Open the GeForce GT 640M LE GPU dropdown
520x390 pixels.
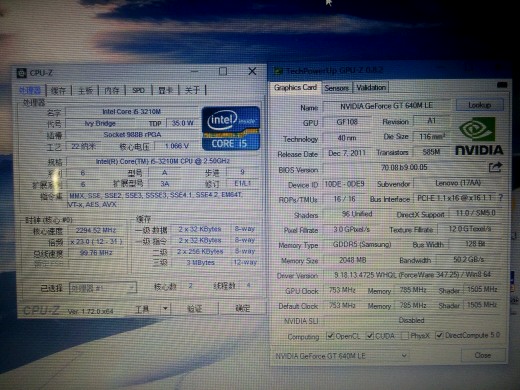point(340,356)
